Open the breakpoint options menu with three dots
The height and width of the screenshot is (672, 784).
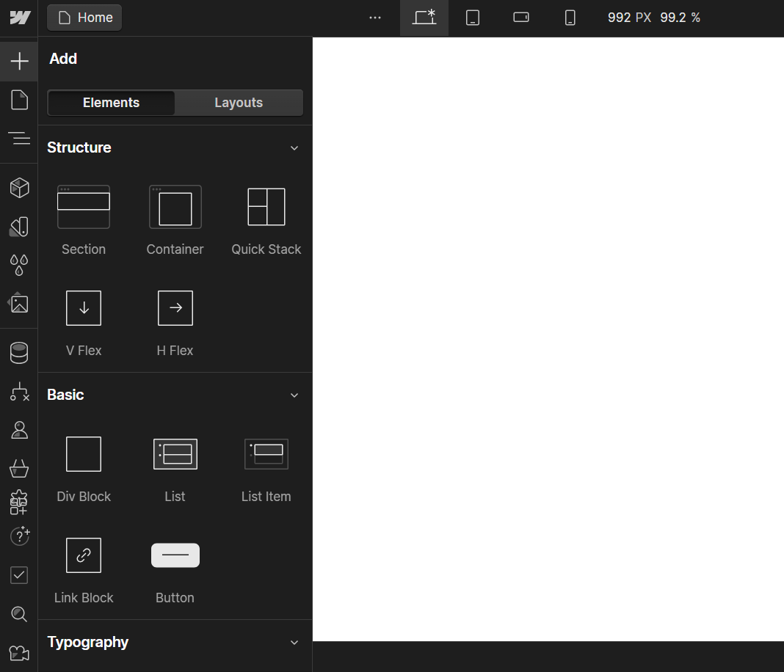[375, 18]
